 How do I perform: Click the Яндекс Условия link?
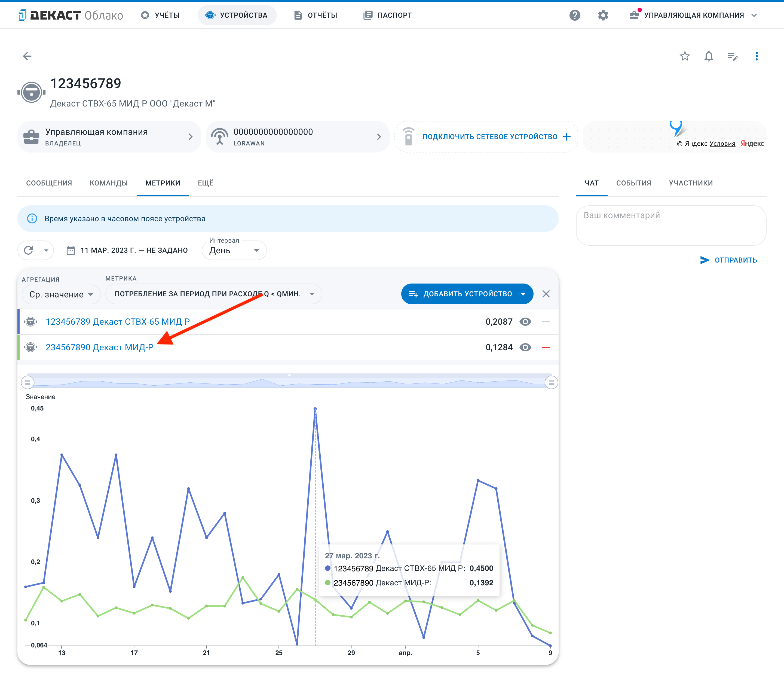(x=722, y=144)
